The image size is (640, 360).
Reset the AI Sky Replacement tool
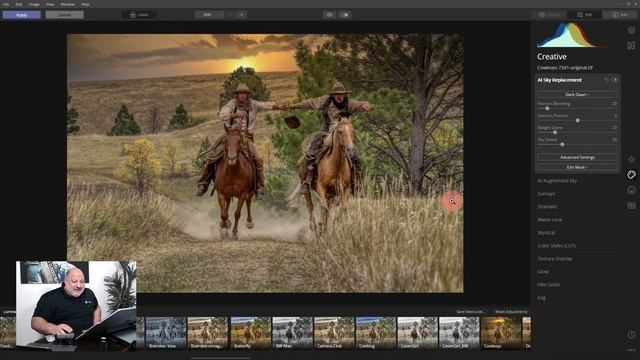[x=607, y=80]
